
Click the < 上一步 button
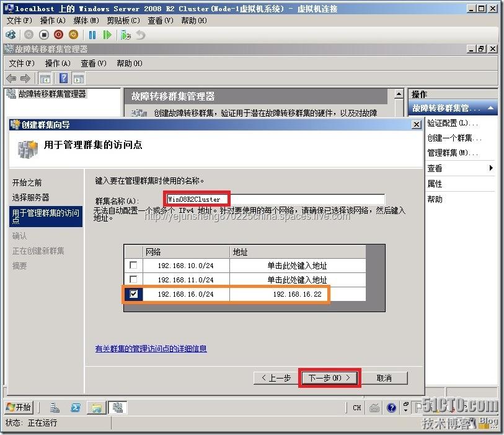click(276, 378)
